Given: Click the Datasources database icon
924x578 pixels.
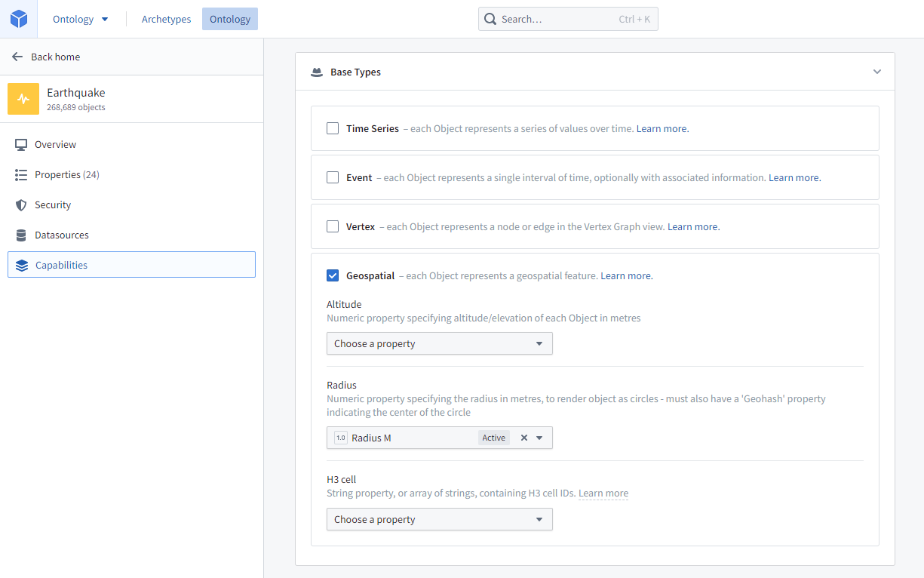Looking at the screenshot, I should [x=21, y=235].
